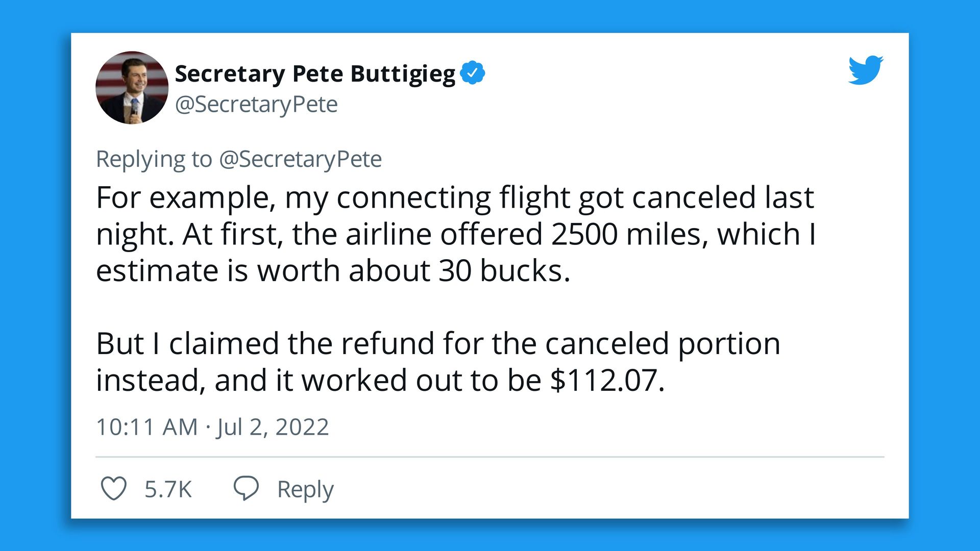Click the @SecretaryPete handle under the name
The height and width of the screenshot is (551, 980).
click(256, 105)
